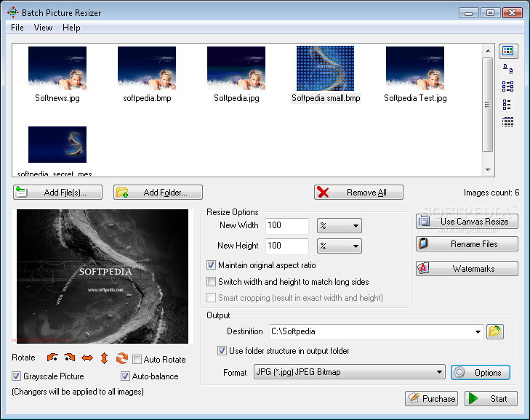
Task: Click the Batch Picture Resizer app icon
Action: pyautogui.click(x=13, y=12)
